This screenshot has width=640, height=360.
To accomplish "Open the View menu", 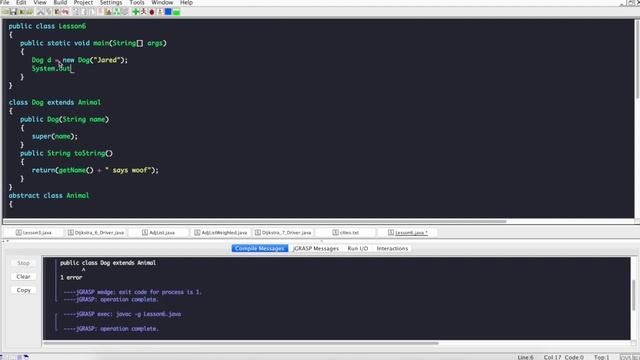I will point(40,2).
